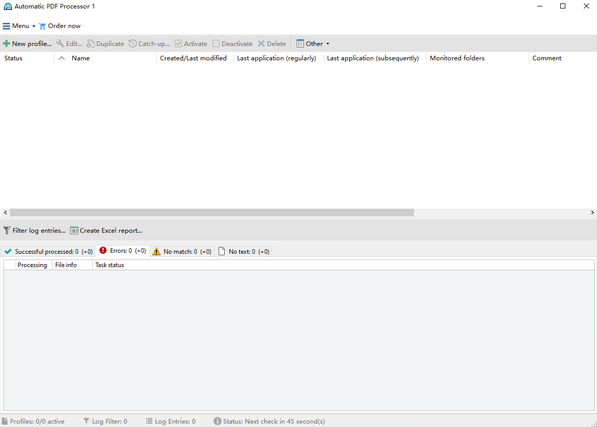Click the Duplicate profile icon
597x427 pixels.
[x=90, y=44]
